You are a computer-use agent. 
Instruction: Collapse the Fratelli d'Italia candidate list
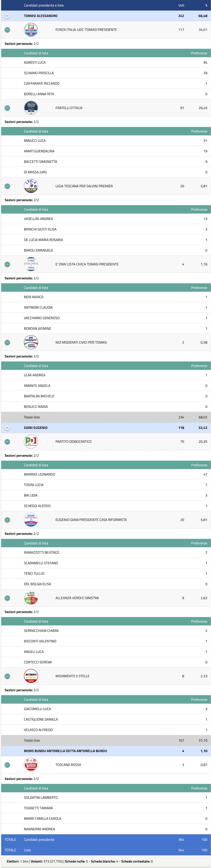tap(7, 108)
